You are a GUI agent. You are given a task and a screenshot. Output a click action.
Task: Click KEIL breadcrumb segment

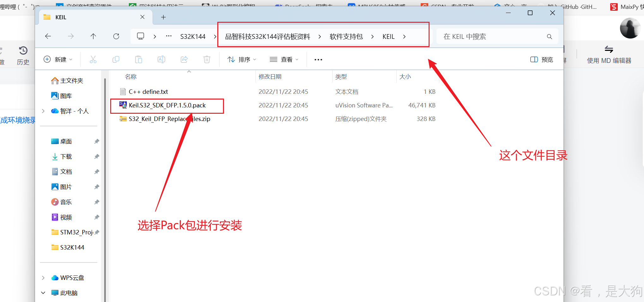[388, 37]
